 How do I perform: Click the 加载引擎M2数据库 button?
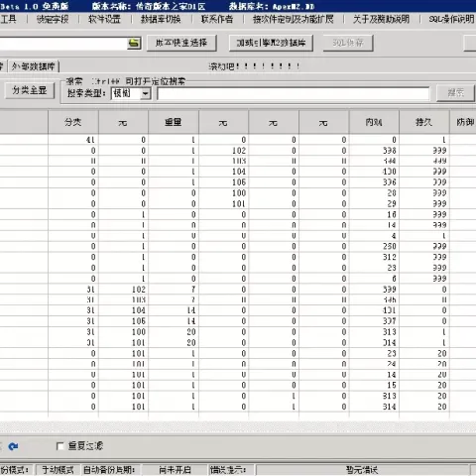tap(271, 43)
